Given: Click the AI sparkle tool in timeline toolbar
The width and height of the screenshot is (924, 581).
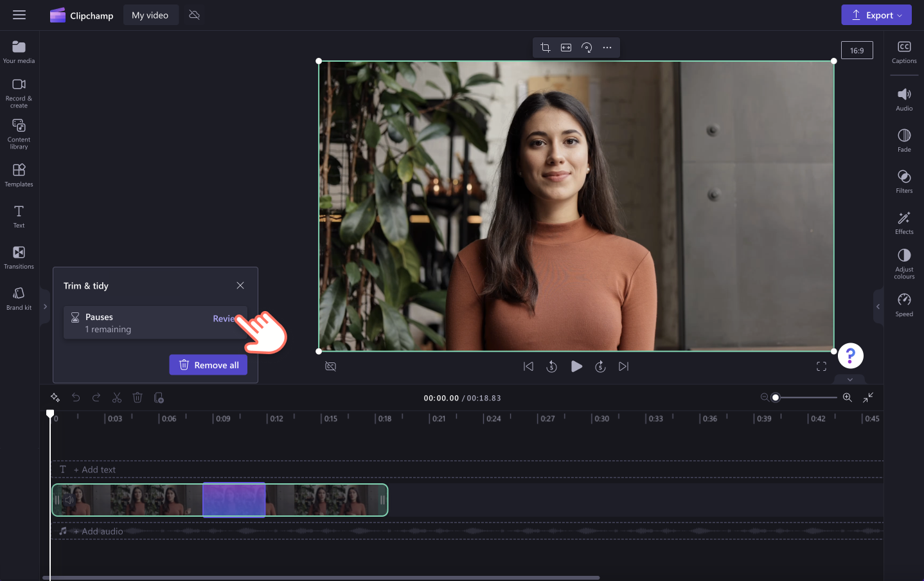Looking at the screenshot, I should (55, 398).
